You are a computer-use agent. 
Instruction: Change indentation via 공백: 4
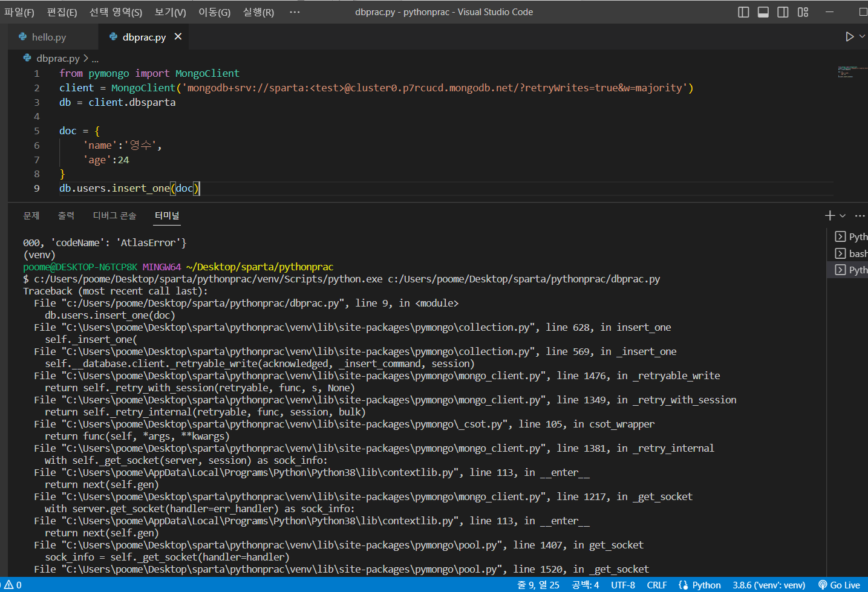point(586,585)
